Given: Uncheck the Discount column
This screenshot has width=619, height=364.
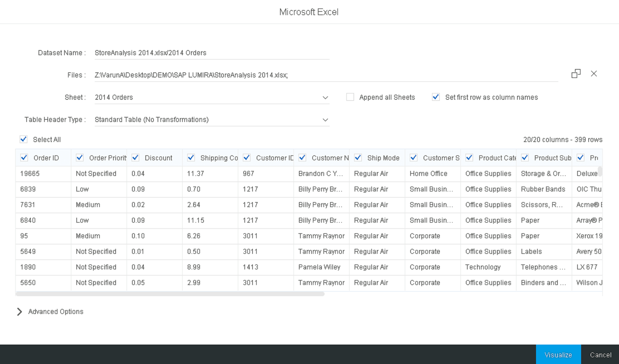Looking at the screenshot, I should pyautogui.click(x=135, y=158).
